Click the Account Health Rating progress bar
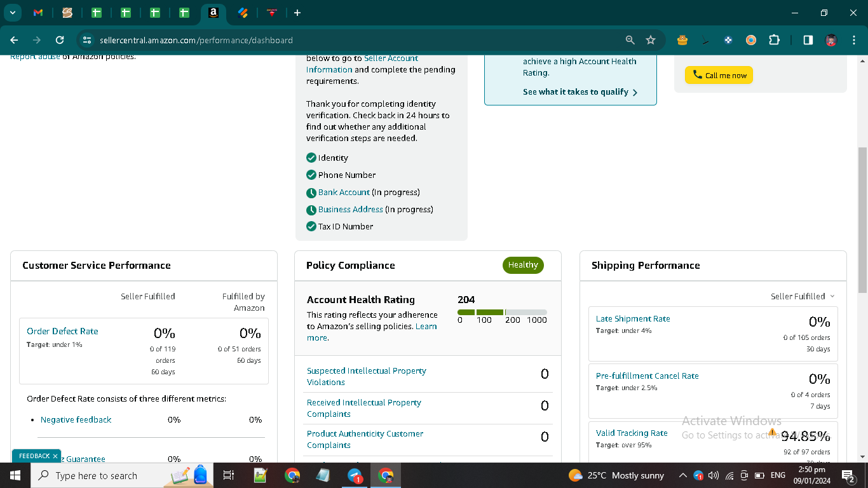The height and width of the screenshot is (488, 868). [502, 312]
